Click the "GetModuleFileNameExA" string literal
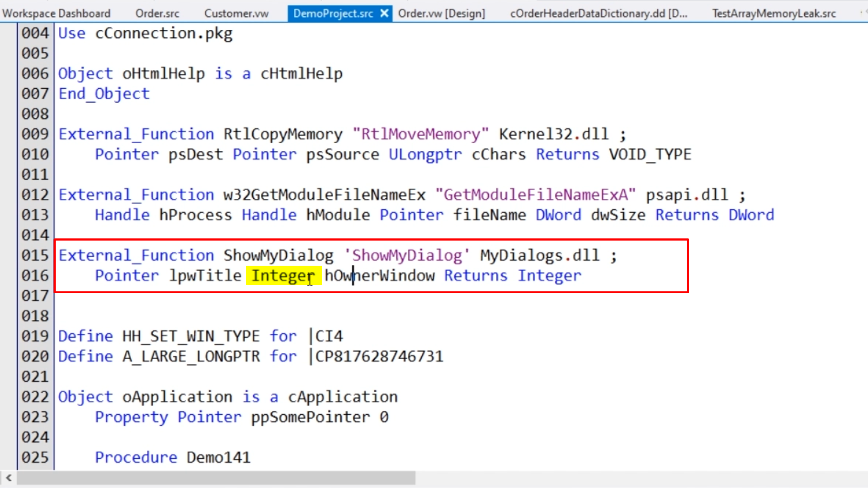The height and width of the screenshot is (488, 868). click(535, 195)
